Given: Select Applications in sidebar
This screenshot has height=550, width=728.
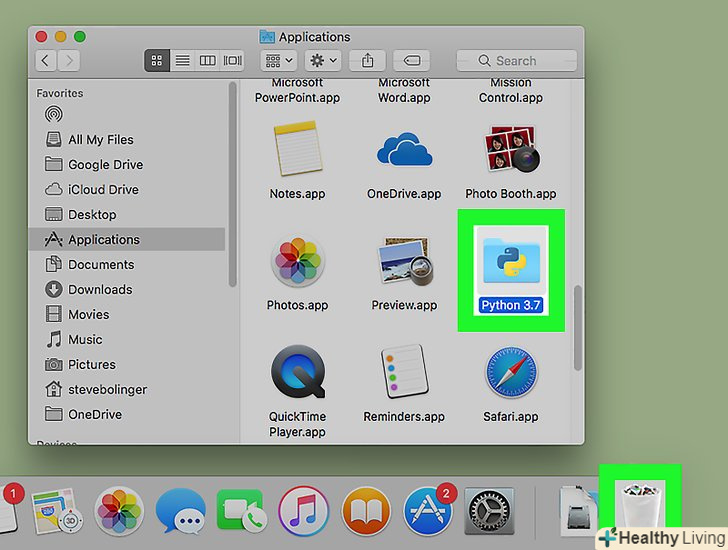Looking at the screenshot, I should 127,239.
